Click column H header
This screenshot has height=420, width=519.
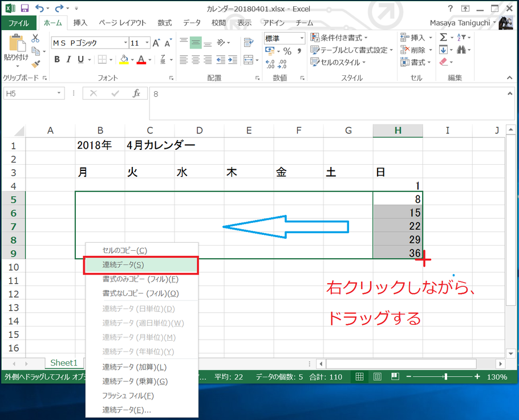click(x=398, y=131)
